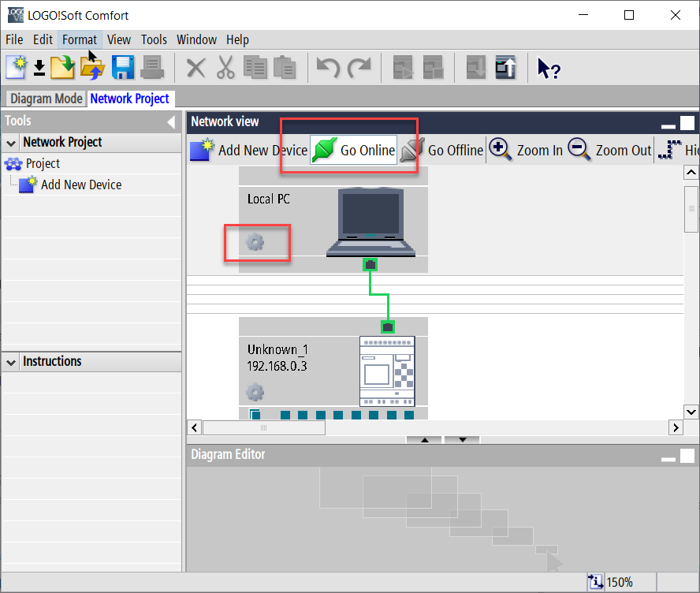Image resolution: width=700 pixels, height=593 pixels.
Task: Click the Network view vertical scrollbar up arrow
Action: click(691, 173)
